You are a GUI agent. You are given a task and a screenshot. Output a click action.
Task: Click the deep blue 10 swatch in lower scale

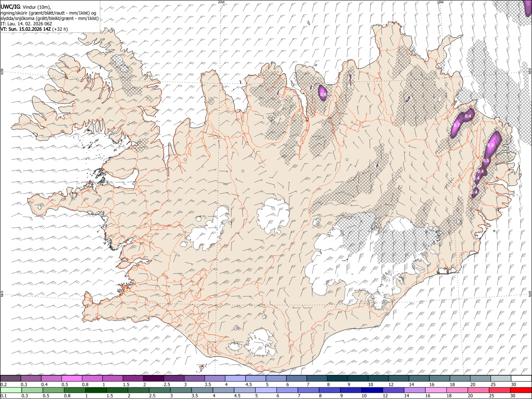pos(372,390)
